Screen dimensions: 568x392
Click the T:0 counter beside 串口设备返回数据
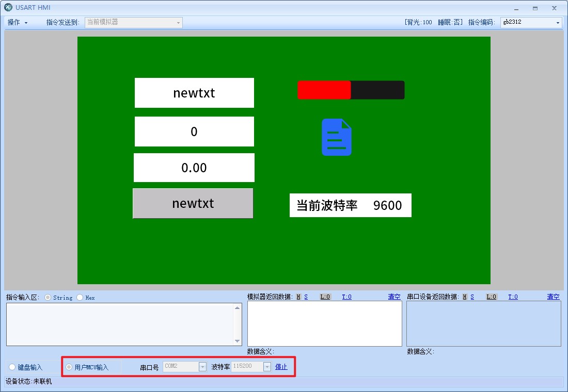pos(513,297)
